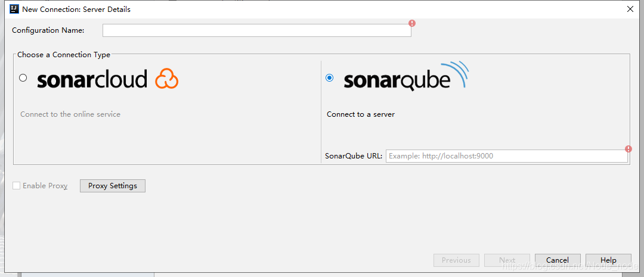The image size is (644, 277).
Task: Toggle the Enable Proxy checkbox
Action: [17, 186]
